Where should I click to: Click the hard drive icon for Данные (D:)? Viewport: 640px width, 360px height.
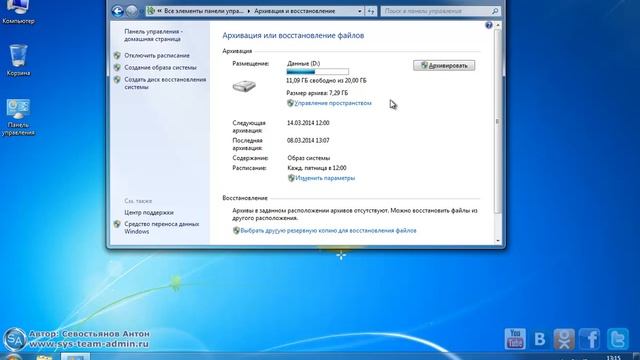[x=244, y=87]
